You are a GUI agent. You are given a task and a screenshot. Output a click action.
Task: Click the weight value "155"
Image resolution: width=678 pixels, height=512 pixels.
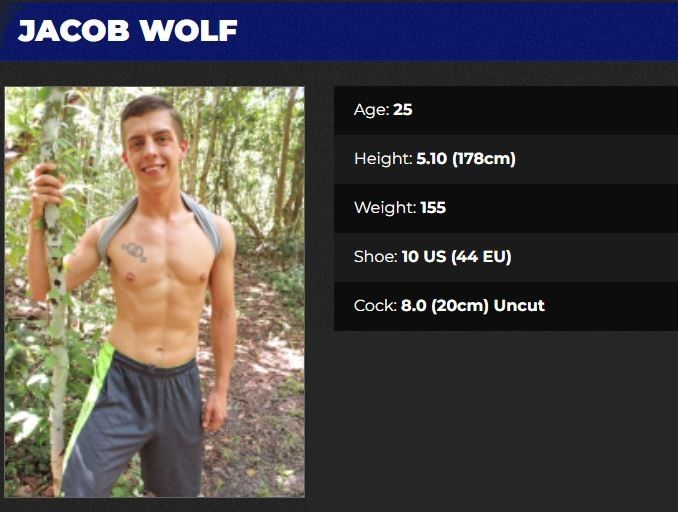point(433,208)
